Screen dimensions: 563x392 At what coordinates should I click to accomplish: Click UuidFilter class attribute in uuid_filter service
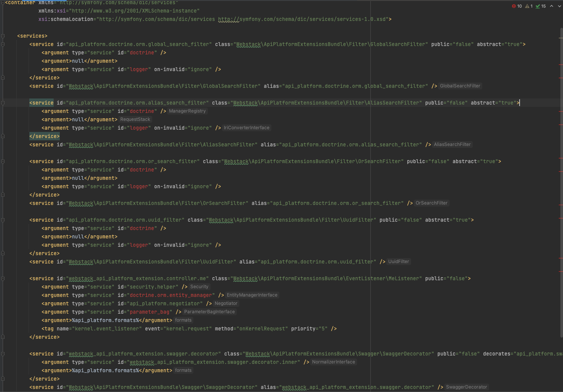282,220
